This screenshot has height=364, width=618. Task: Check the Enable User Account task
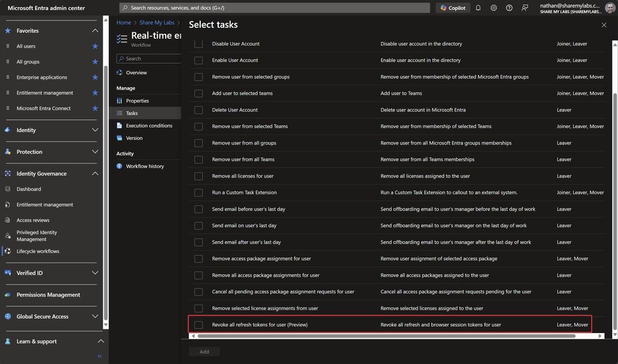[x=198, y=61]
